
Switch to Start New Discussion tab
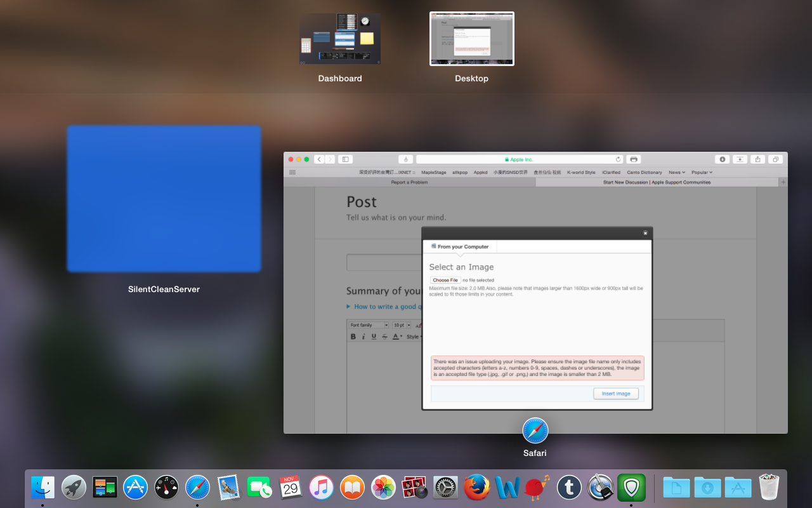(657, 182)
